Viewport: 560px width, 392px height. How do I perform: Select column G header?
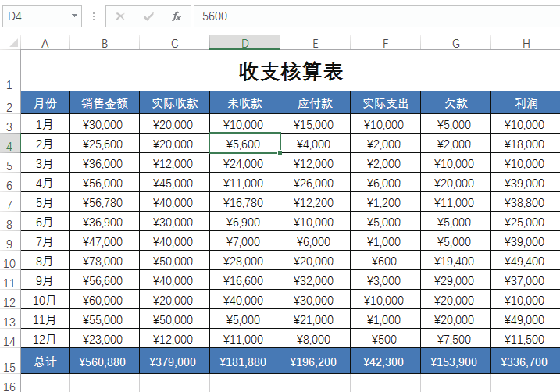click(456, 43)
